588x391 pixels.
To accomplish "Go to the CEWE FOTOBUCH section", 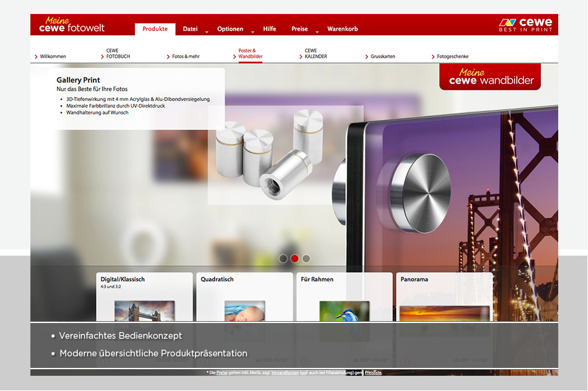I will pyautogui.click(x=118, y=53).
